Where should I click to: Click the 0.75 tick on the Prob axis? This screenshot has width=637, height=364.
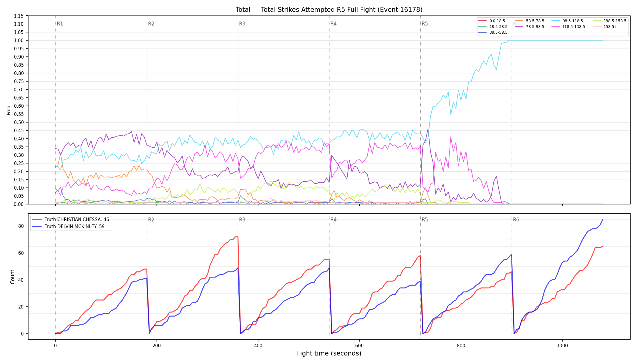tap(19, 81)
